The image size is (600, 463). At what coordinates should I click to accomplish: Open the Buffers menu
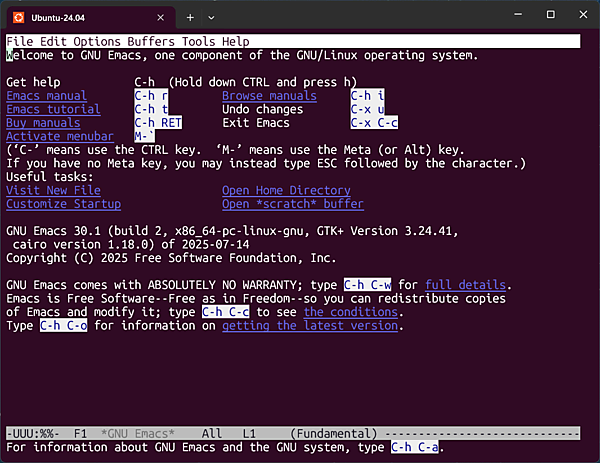click(x=151, y=41)
